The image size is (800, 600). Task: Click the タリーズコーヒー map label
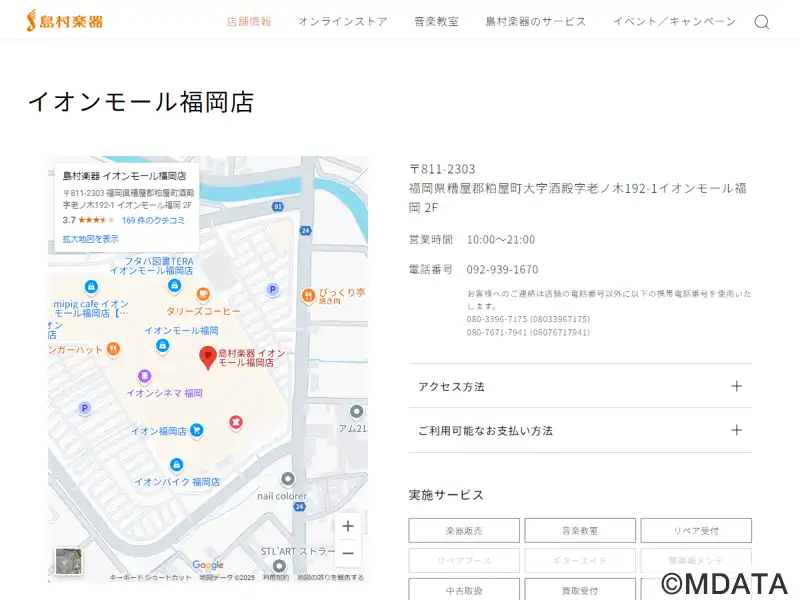(x=203, y=311)
